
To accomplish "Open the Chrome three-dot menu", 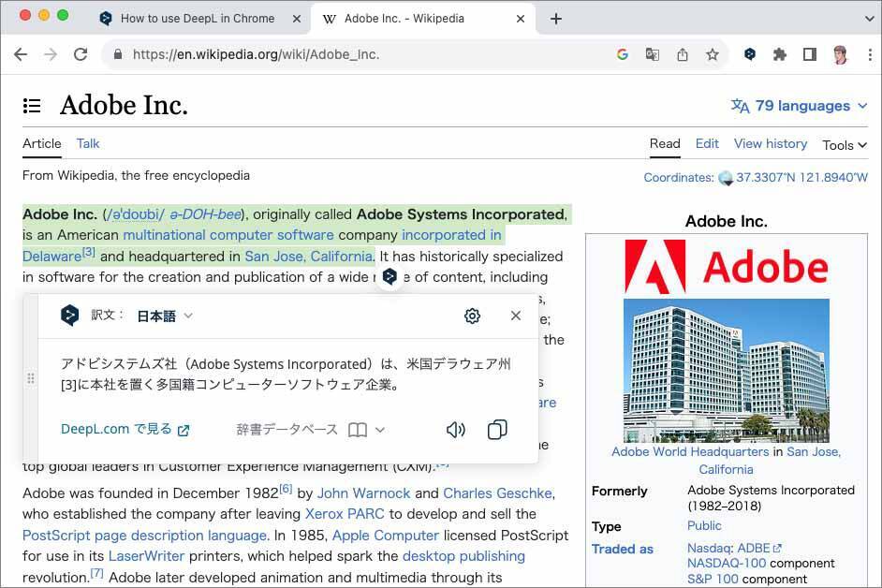I will pos(870,54).
